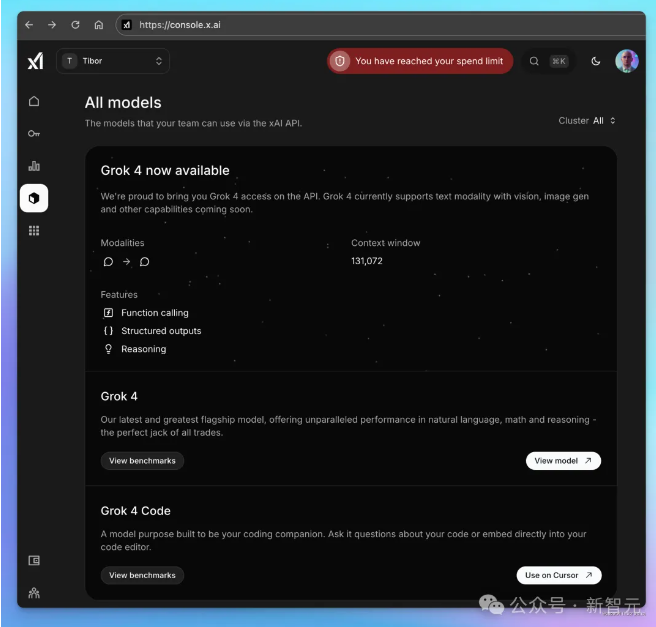Click the All models page title
Image resolution: width=656 pixels, height=627 pixels.
point(123,103)
